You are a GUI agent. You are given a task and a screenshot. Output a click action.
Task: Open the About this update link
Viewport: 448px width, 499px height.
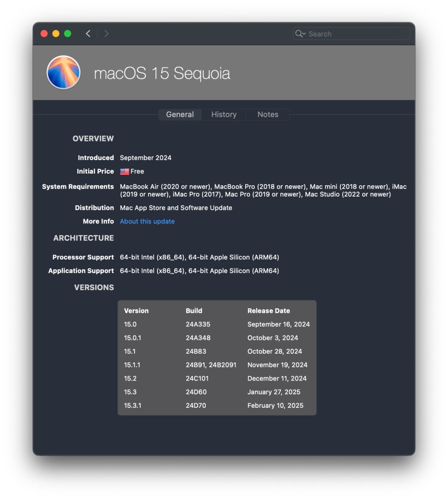(147, 221)
